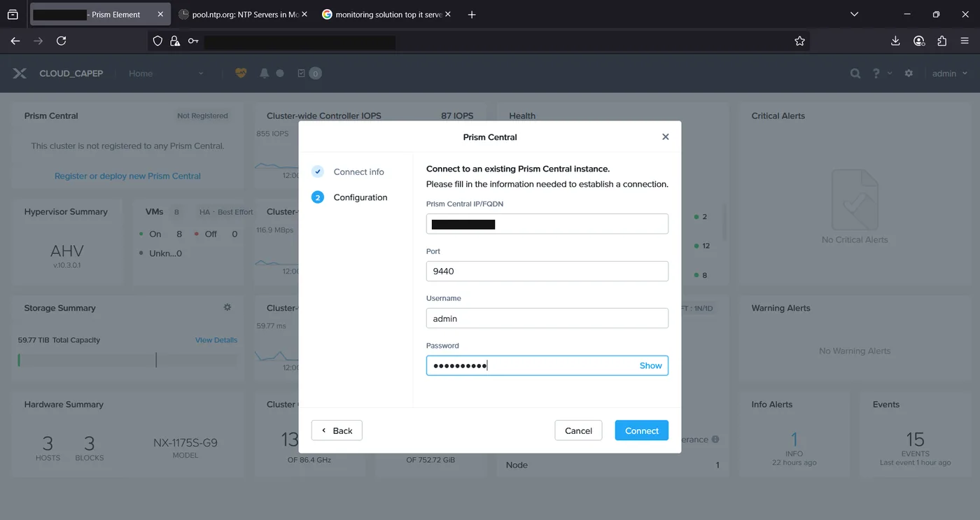
Task: Close the Prism Element browser tab
Action: 160,14
